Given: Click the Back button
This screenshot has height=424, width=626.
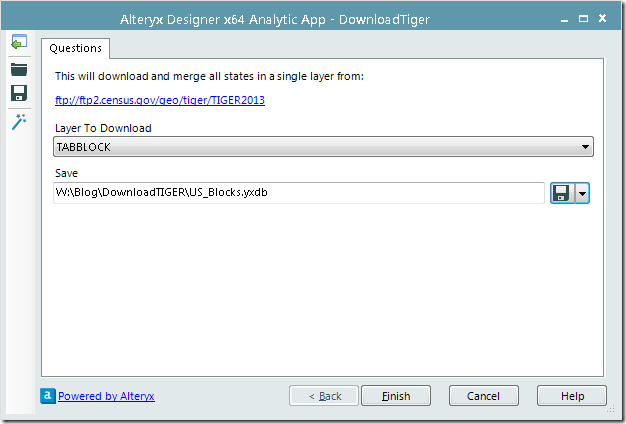Looking at the screenshot, I should (323, 396).
